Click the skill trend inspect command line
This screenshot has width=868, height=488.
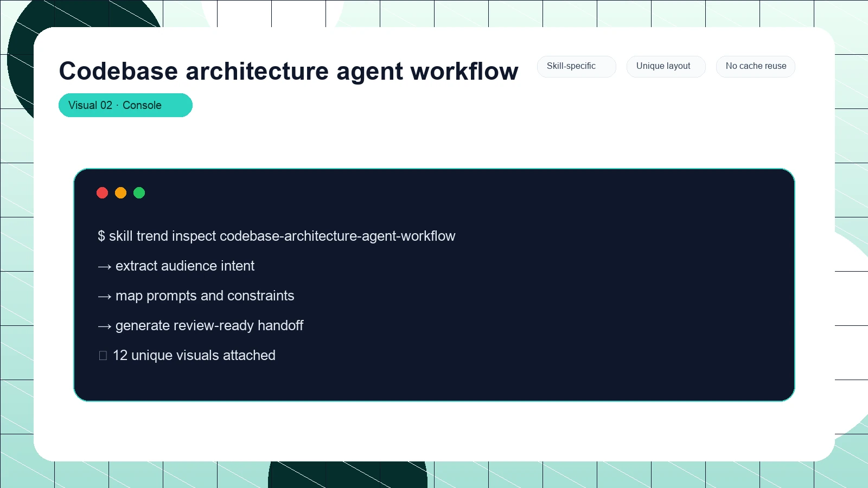[x=276, y=236]
